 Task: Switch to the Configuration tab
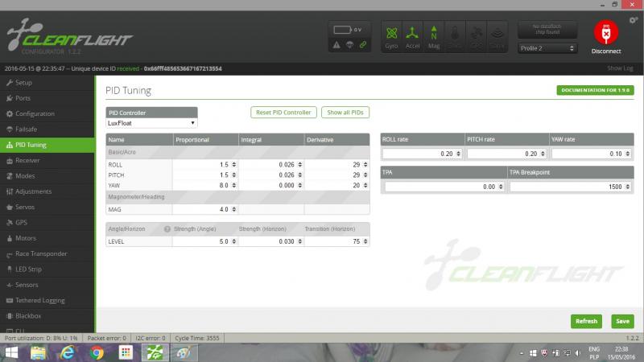tap(35, 113)
